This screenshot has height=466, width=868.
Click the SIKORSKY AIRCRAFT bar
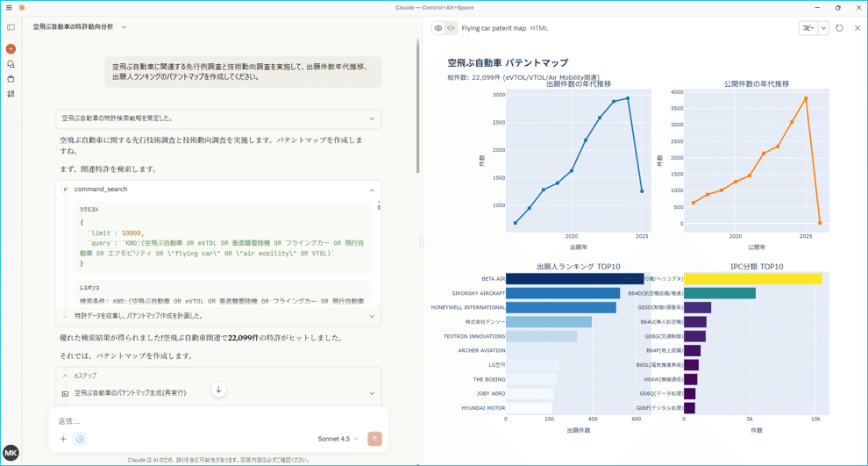click(562, 293)
